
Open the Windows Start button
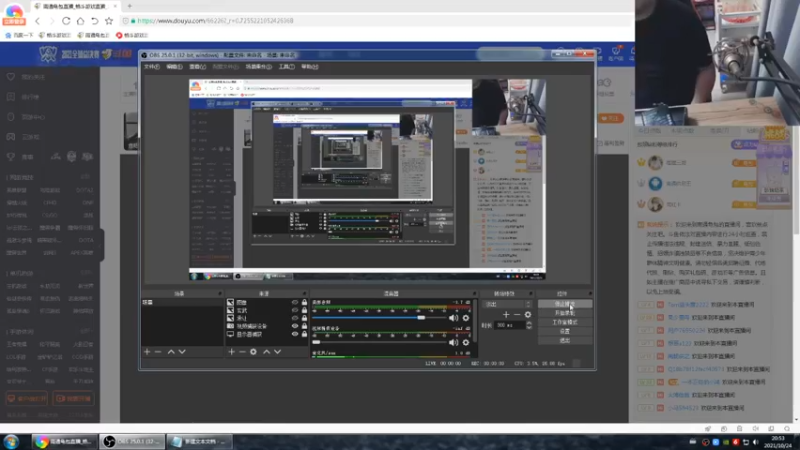[11, 441]
